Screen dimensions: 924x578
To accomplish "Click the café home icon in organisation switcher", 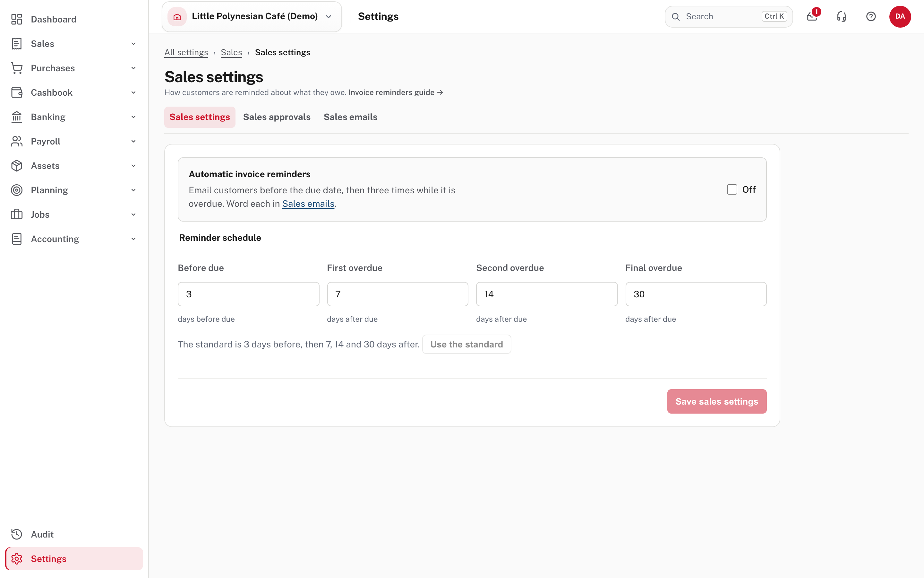I will [x=177, y=16].
